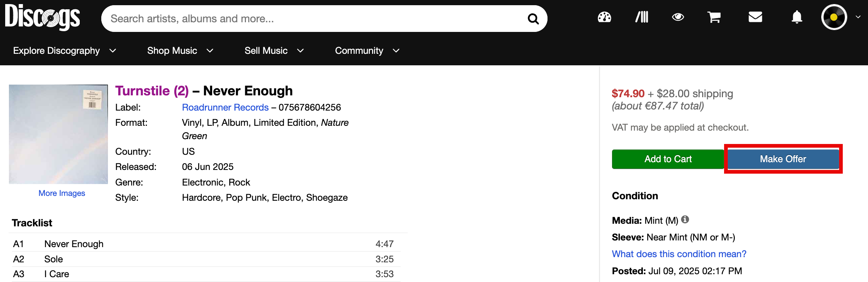
Task: Go to the Discogs home logo
Action: 43,17
